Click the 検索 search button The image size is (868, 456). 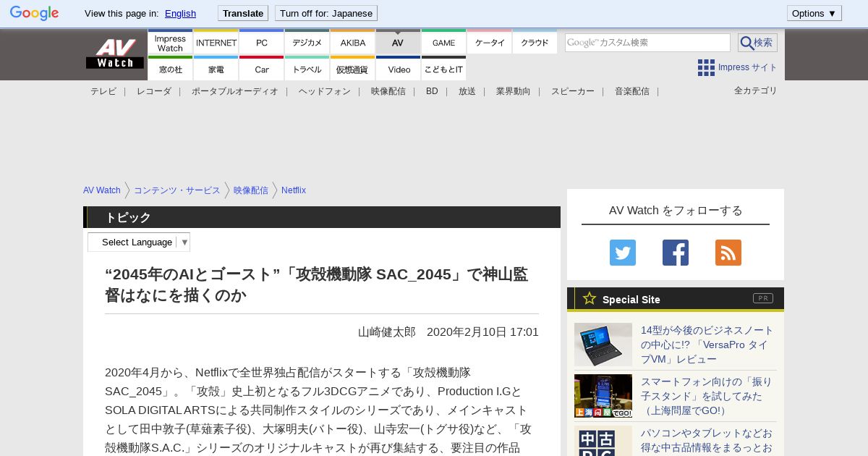point(757,43)
